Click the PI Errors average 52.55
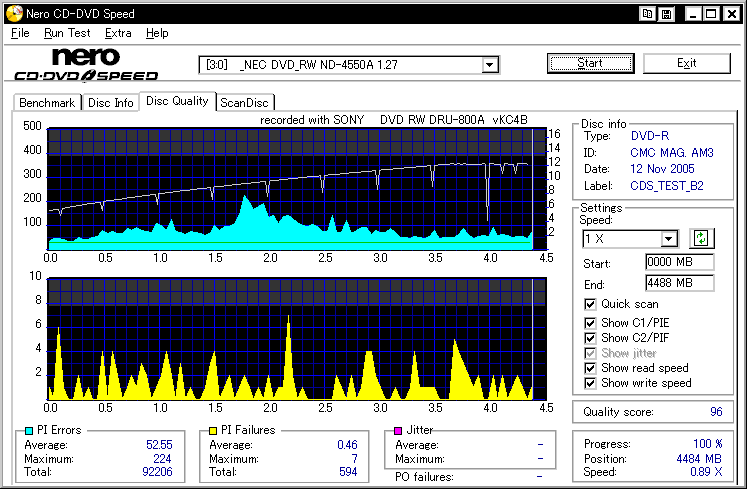 (159, 445)
